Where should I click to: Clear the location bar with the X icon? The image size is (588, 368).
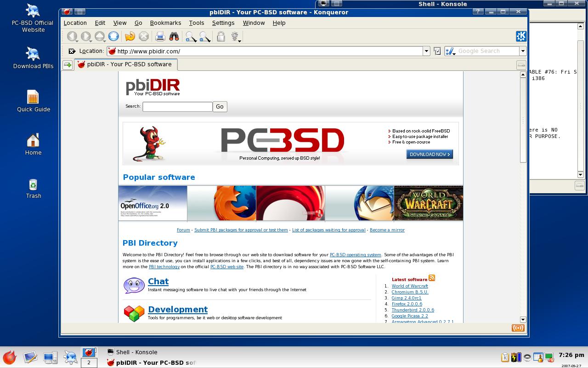tap(72, 51)
